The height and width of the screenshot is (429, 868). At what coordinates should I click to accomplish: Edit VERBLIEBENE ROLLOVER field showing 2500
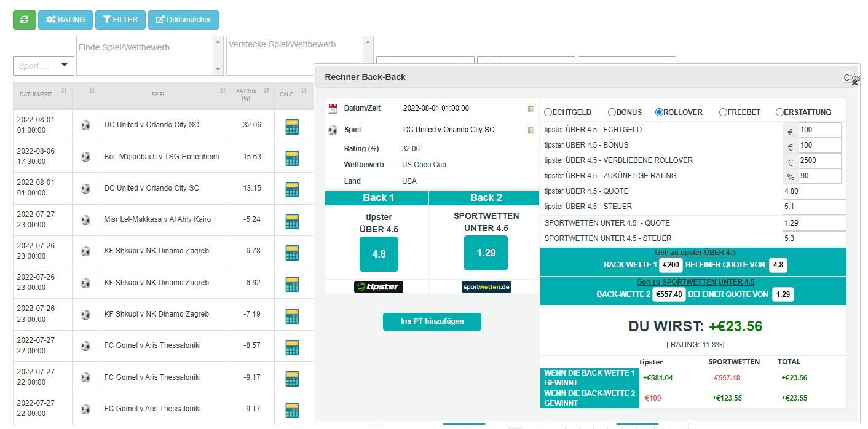point(820,161)
